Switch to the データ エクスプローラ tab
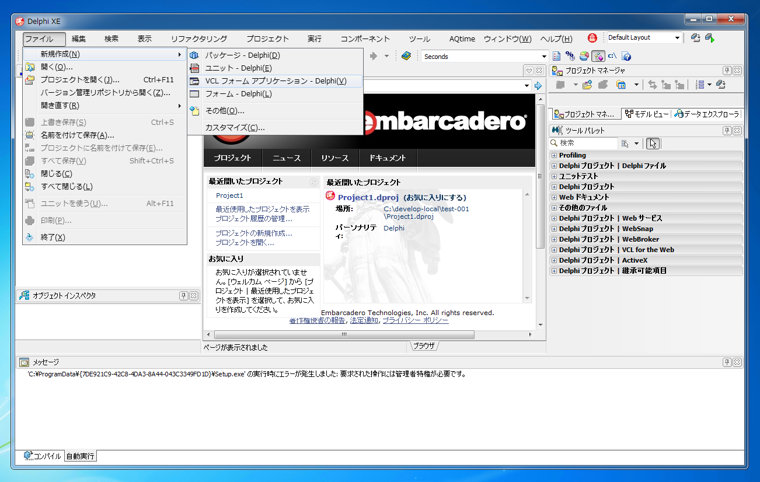 (x=707, y=114)
